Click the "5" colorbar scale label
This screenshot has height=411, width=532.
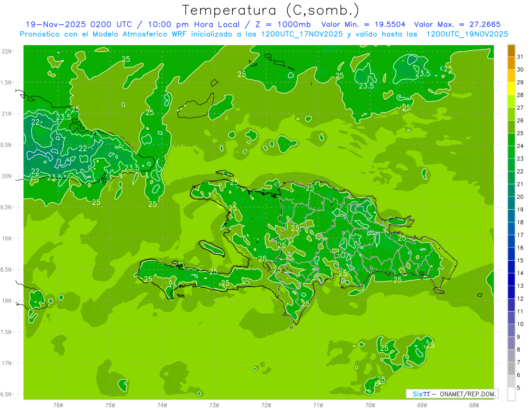(x=519, y=388)
